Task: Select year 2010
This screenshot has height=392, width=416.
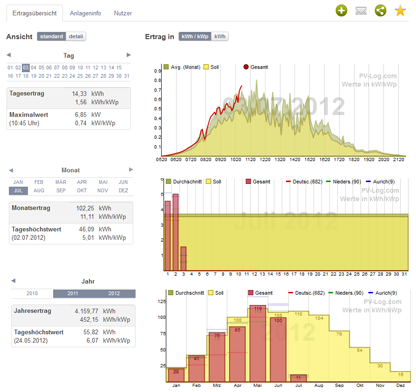Action: click(x=32, y=293)
